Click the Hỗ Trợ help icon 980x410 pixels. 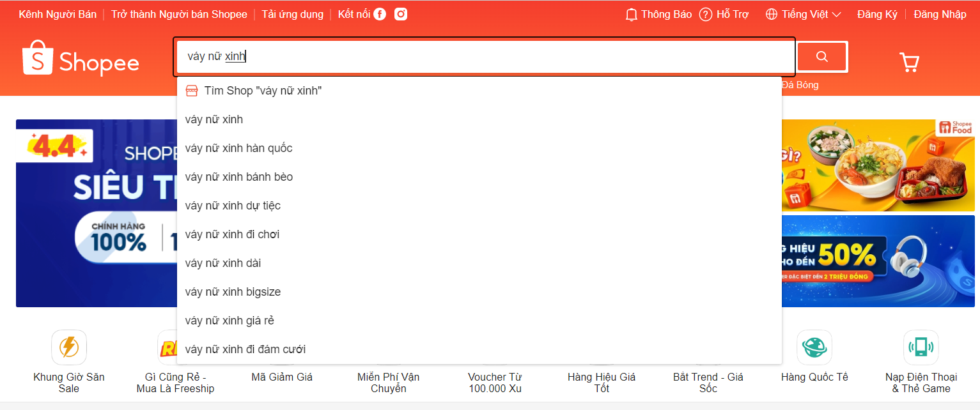(x=706, y=14)
